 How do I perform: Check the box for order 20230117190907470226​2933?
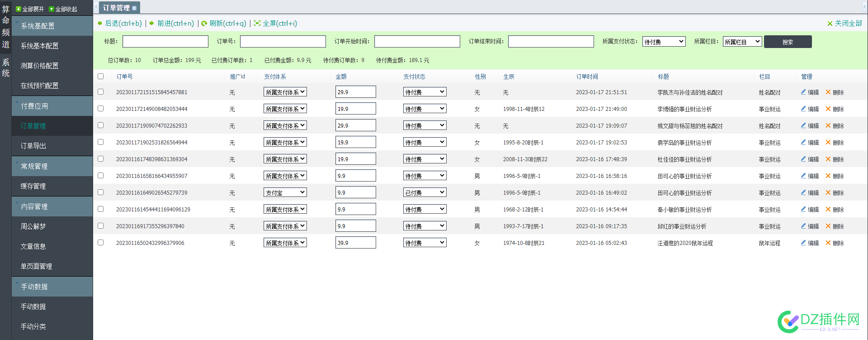tap(101, 125)
